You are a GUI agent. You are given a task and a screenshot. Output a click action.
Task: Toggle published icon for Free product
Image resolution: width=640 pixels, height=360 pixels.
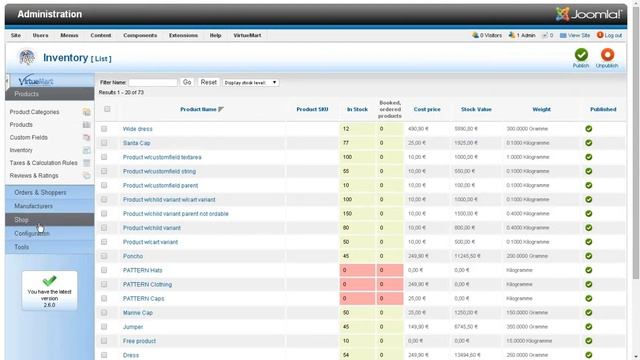pyautogui.click(x=589, y=341)
